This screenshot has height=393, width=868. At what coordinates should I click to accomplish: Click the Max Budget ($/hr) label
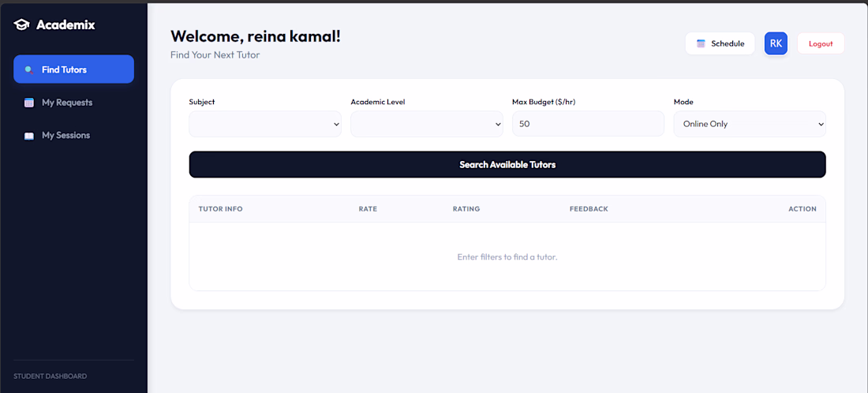tap(542, 102)
